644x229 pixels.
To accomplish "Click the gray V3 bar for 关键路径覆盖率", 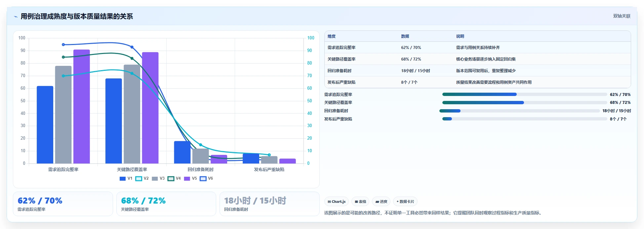I will tap(132, 114).
